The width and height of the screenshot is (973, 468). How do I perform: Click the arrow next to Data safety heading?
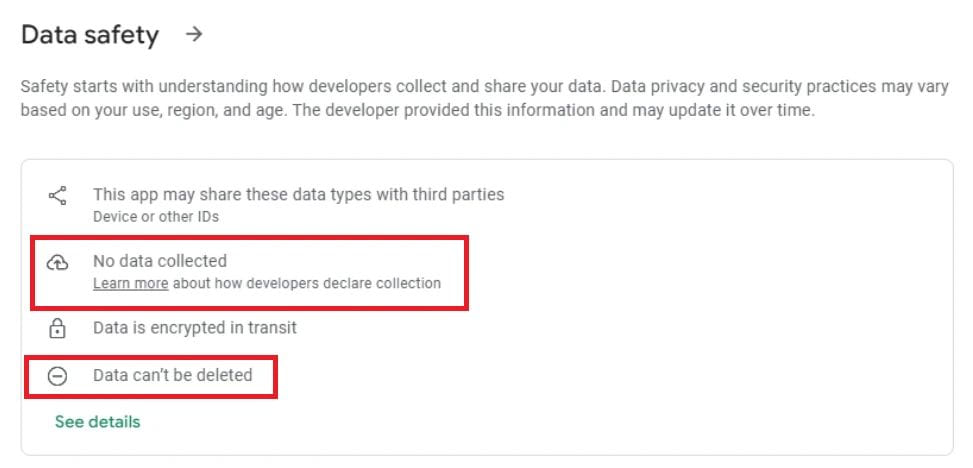click(195, 34)
